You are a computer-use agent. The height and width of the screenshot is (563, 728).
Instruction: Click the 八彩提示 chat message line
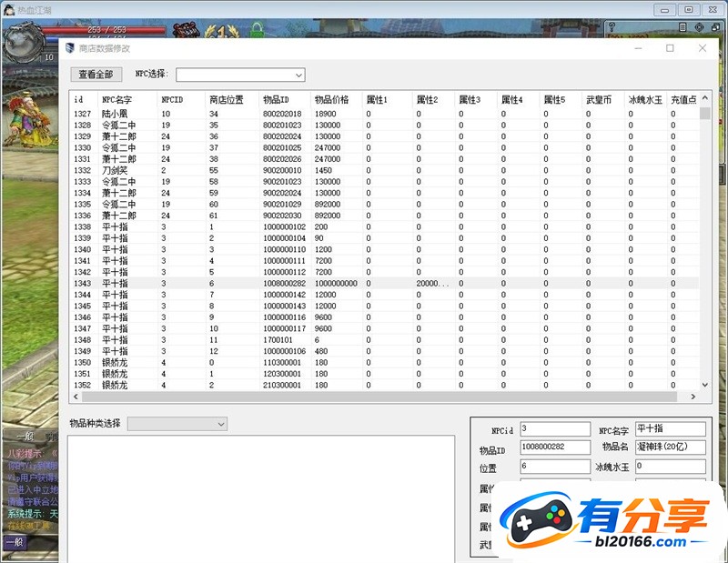click(33, 454)
